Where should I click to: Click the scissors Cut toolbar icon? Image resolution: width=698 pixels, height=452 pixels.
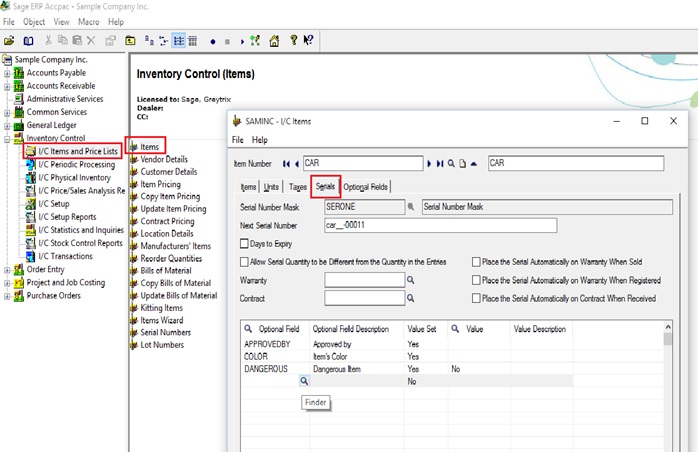pyautogui.click(x=48, y=41)
